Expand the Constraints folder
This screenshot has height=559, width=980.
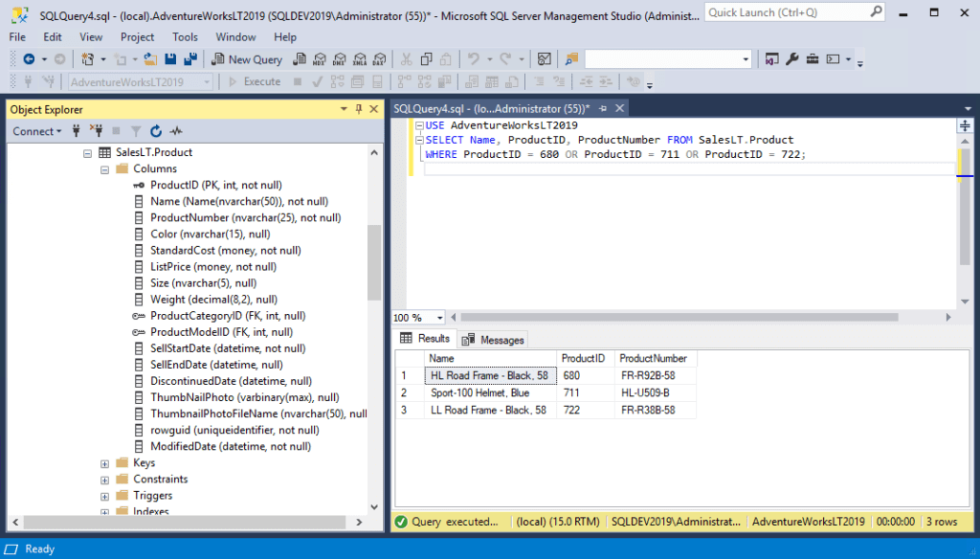pyautogui.click(x=105, y=480)
